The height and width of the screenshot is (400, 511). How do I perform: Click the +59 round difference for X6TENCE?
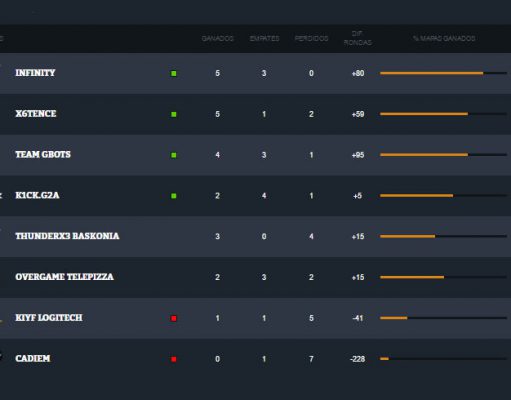coord(358,114)
